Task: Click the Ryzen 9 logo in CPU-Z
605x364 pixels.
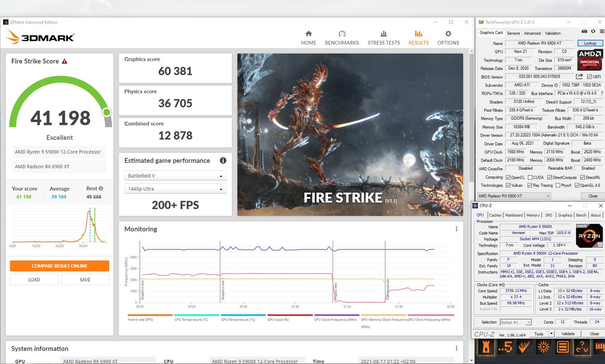Action: [x=589, y=236]
